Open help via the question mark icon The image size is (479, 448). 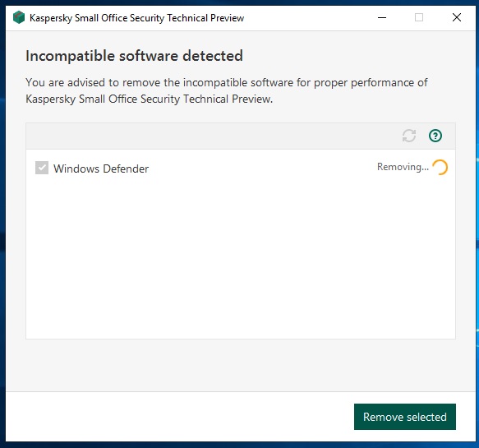coord(435,136)
